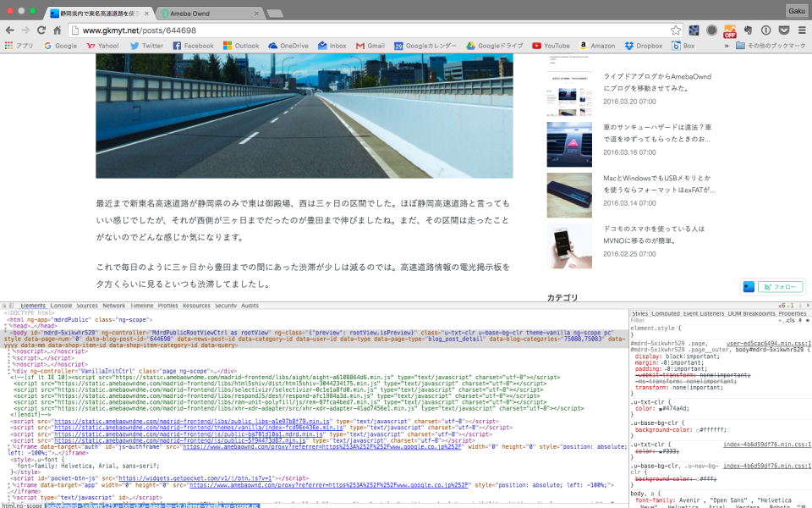Switch to the DevTools Security tab
812x508 pixels.
tap(225, 306)
